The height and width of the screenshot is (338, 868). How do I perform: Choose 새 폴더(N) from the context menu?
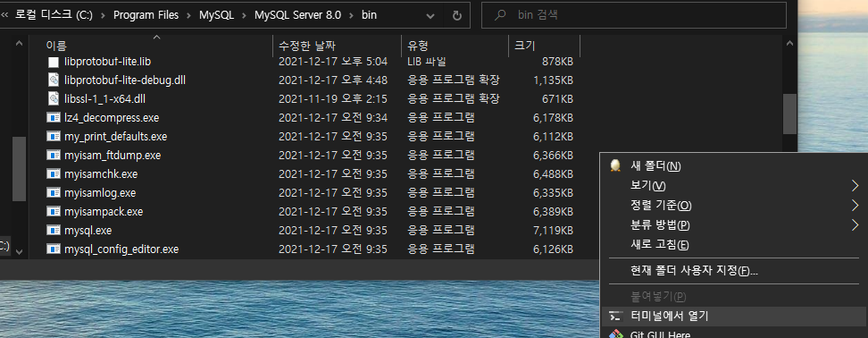click(734, 165)
